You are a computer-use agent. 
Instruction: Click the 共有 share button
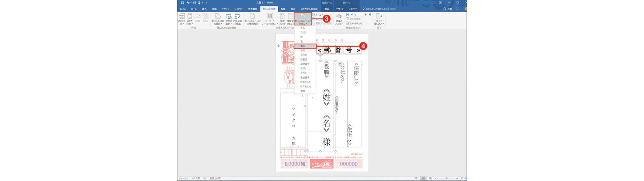[448, 9]
